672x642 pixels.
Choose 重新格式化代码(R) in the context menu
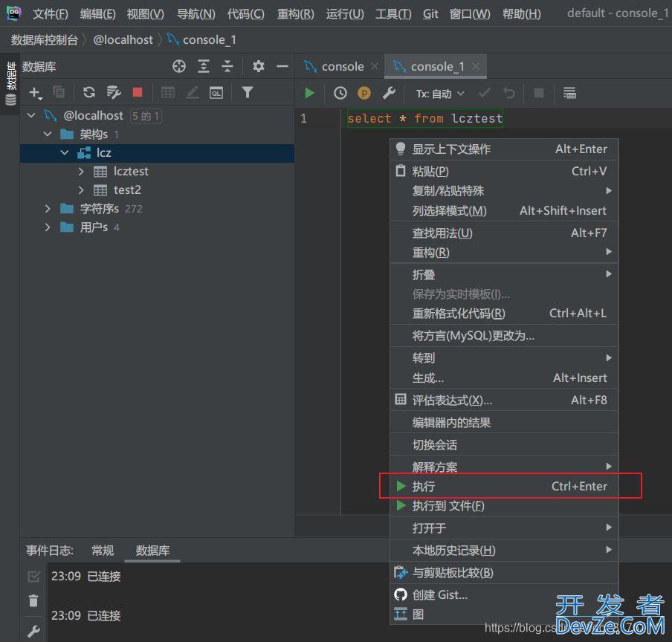tap(504, 314)
